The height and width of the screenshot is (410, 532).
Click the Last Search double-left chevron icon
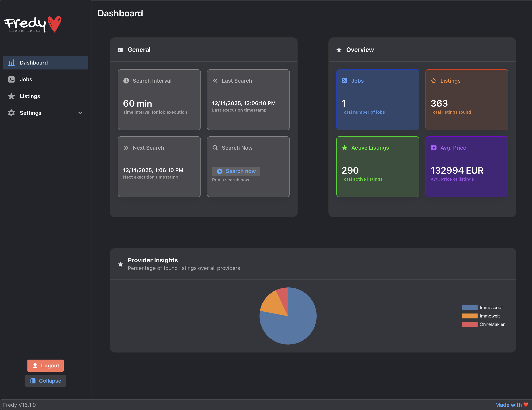coord(215,81)
